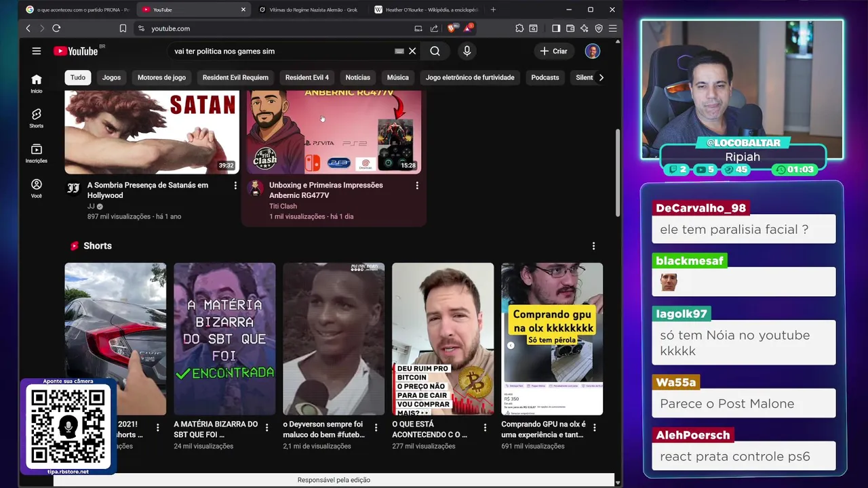Image resolution: width=868 pixels, height=488 pixels.
Task: Toggle the browser sidebar panel icon
Action: (x=556, y=28)
